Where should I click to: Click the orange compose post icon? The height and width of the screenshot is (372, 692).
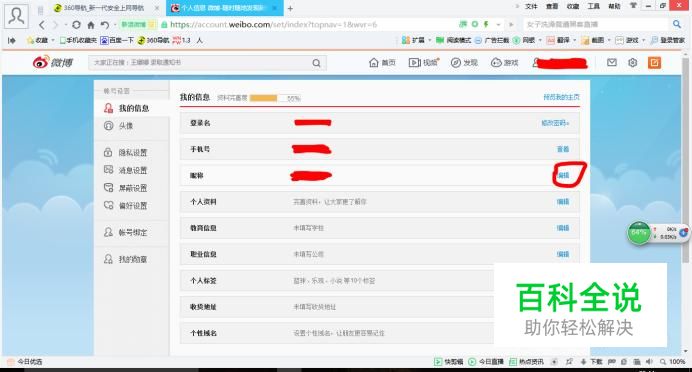654,63
